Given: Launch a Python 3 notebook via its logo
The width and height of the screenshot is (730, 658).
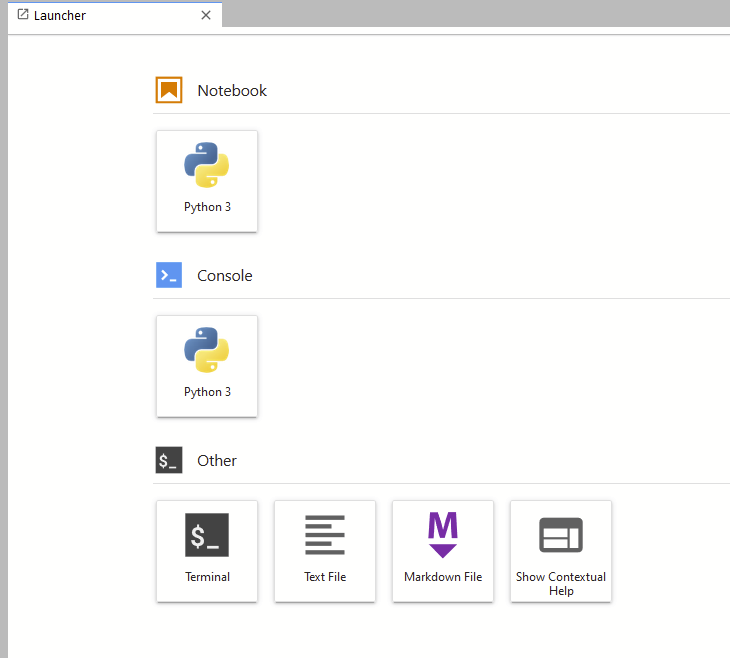Looking at the screenshot, I should click(x=207, y=166).
